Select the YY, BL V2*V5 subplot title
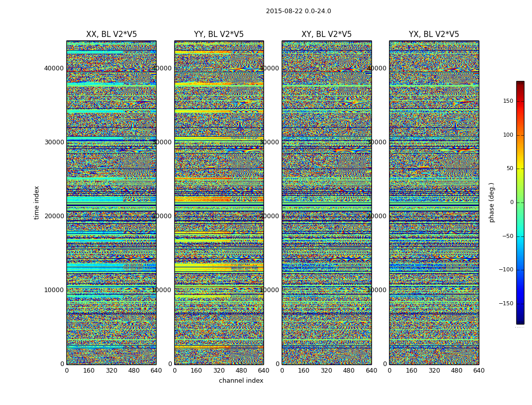Image resolution: width=532 pixels, height=405 pixels. (219, 34)
